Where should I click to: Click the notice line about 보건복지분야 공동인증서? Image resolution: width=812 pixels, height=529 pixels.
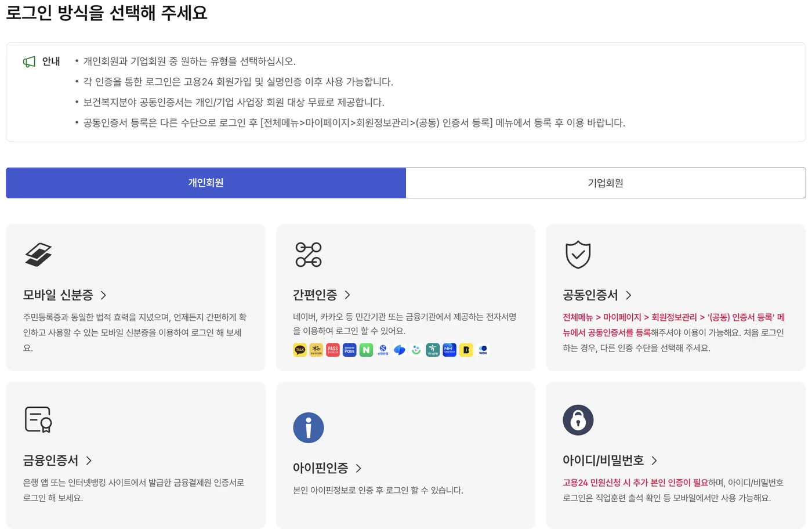click(x=234, y=102)
